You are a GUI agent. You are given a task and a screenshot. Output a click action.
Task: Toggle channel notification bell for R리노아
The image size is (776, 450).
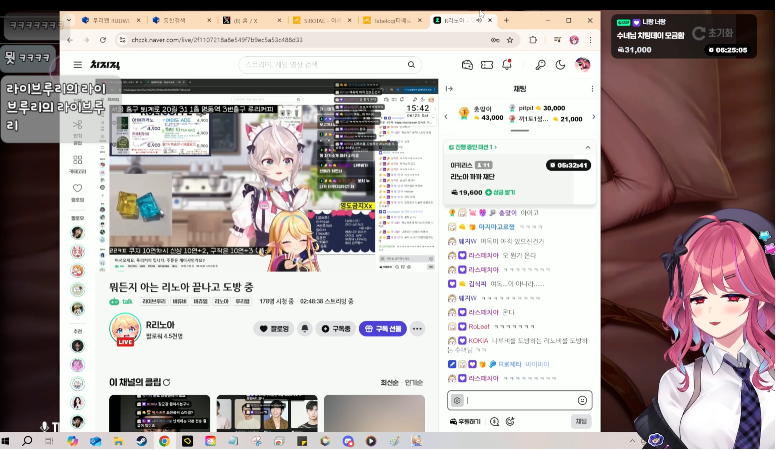tap(305, 329)
